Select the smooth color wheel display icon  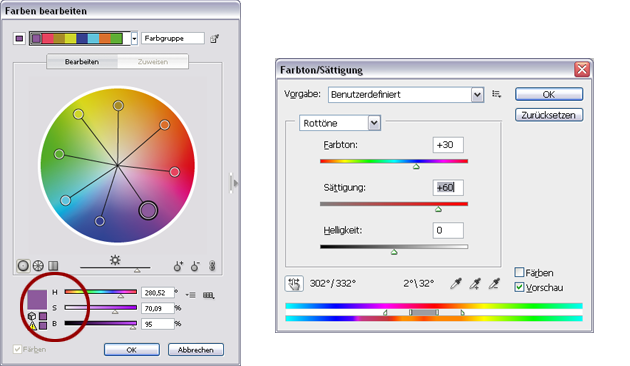pos(23,266)
